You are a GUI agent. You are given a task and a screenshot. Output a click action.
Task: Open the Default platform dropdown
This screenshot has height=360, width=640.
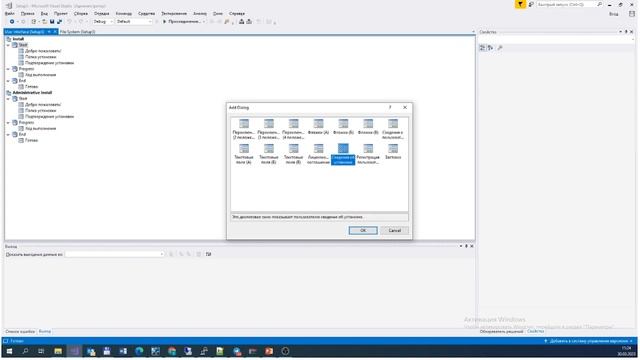coord(134,22)
